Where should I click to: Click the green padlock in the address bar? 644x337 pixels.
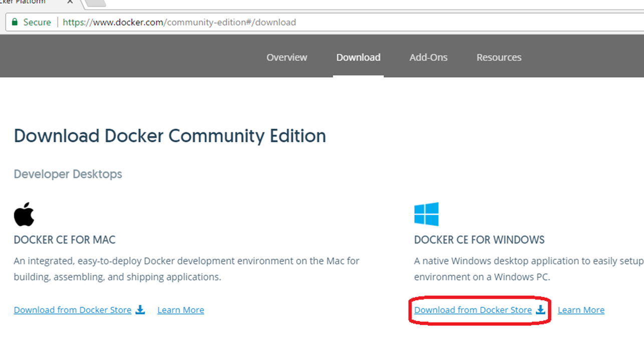pos(16,22)
